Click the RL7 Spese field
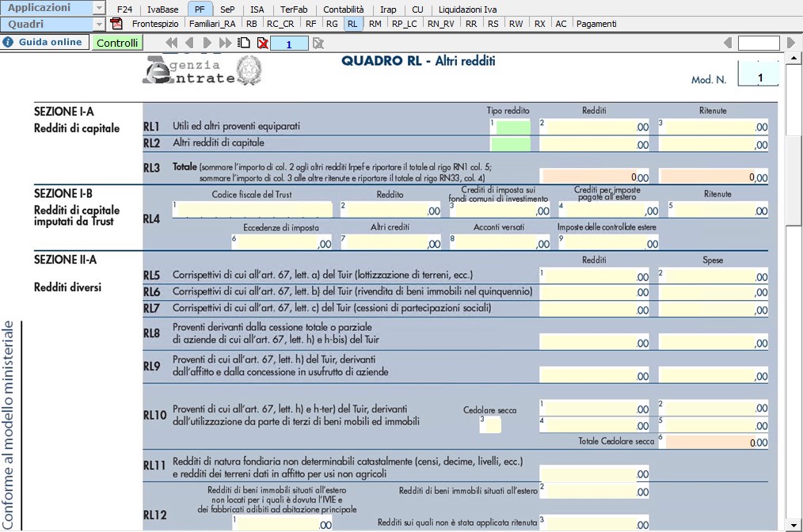This screenshot has width=803, height=532. [x=714, y=309]
